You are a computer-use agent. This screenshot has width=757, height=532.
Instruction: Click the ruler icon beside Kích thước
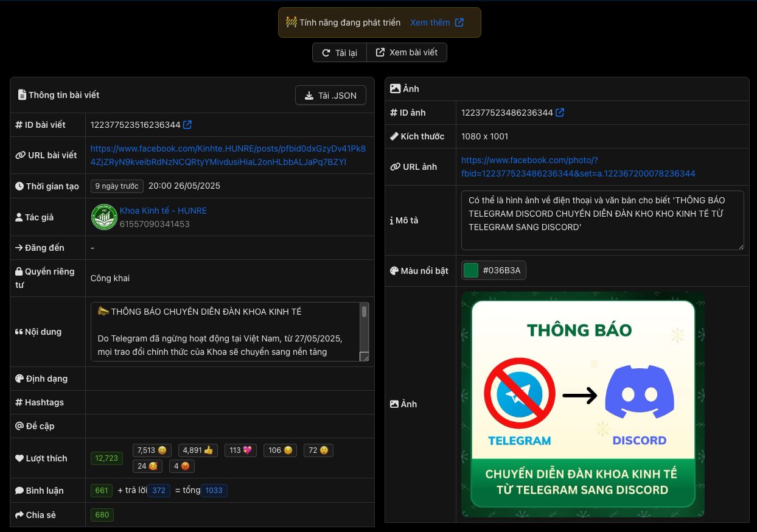[x=394, y=136]
